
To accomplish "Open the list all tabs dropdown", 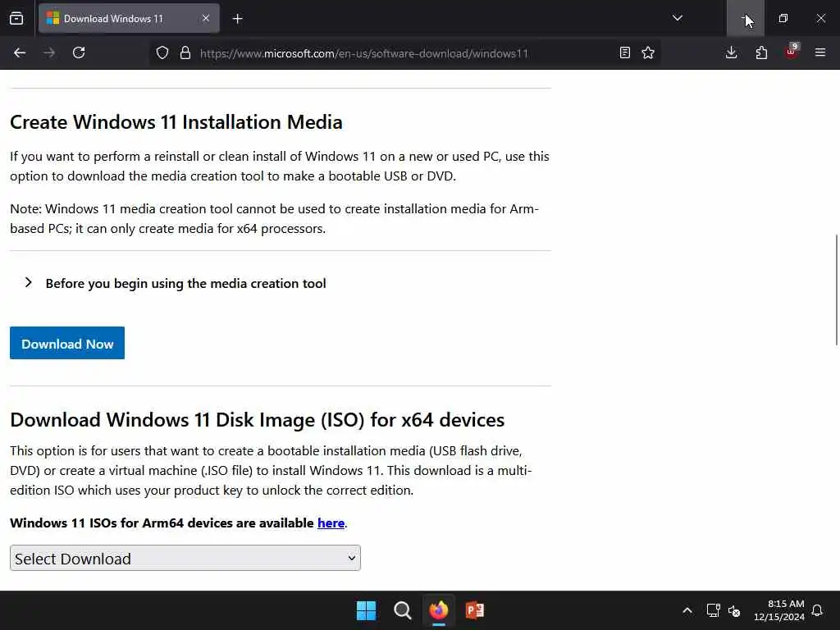I will (677, 18).
